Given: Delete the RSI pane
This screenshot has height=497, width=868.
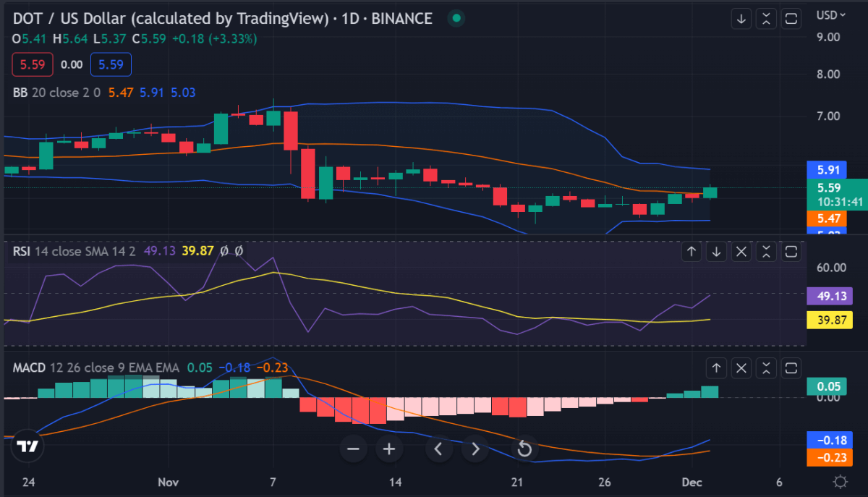Looking at the screenshot, I should coord(741,252).
